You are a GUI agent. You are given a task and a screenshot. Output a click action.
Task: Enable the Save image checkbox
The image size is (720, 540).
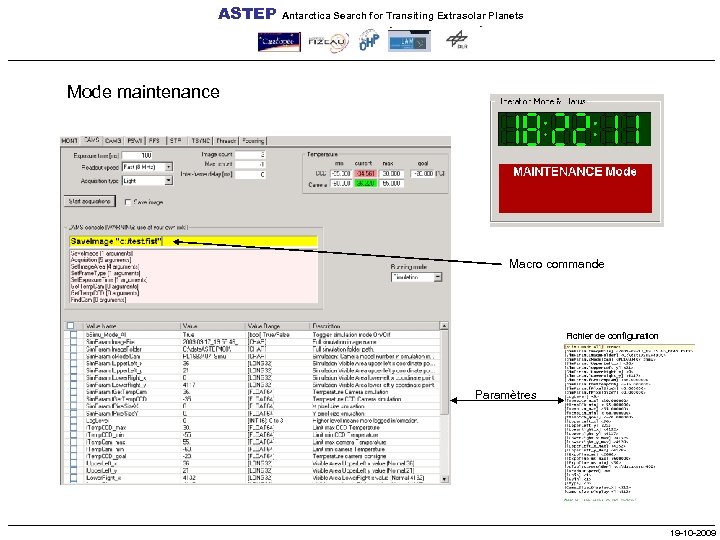click(128, 202)
